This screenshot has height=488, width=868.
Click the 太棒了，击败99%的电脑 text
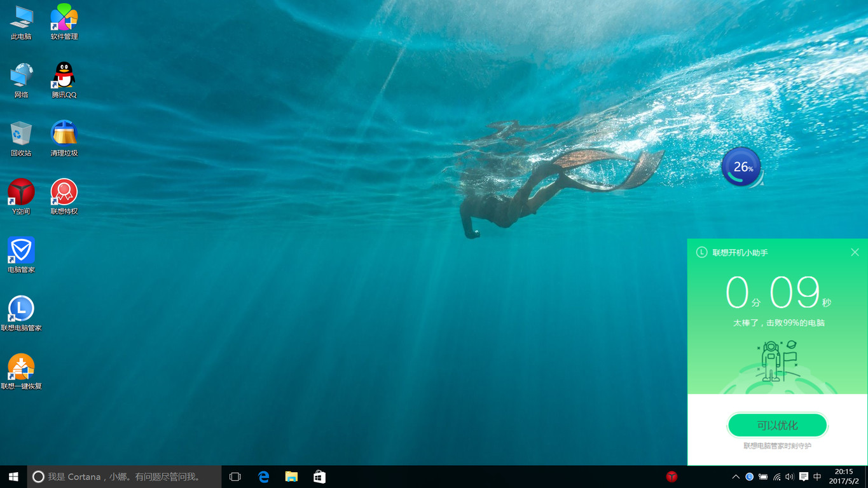[778, 323]
